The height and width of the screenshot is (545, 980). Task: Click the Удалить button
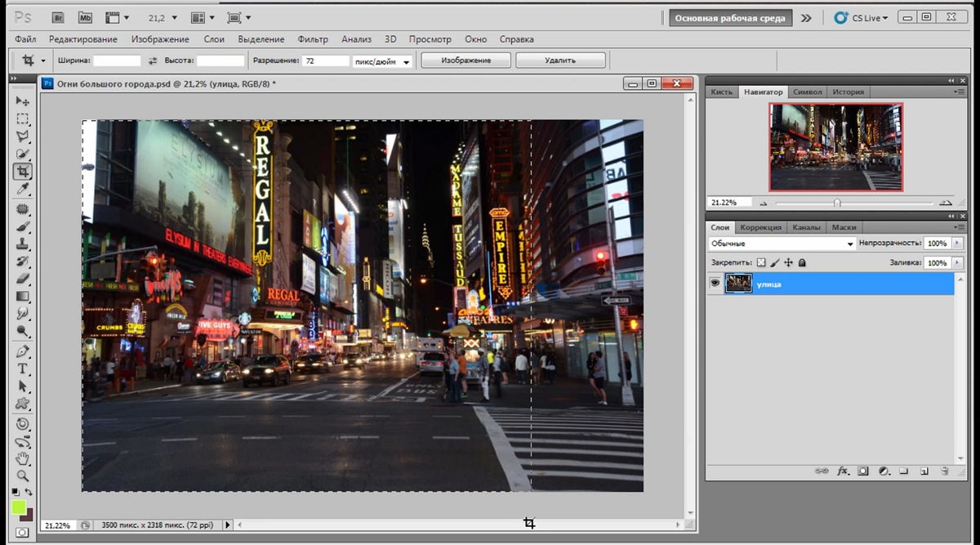(x=560, y=60)
